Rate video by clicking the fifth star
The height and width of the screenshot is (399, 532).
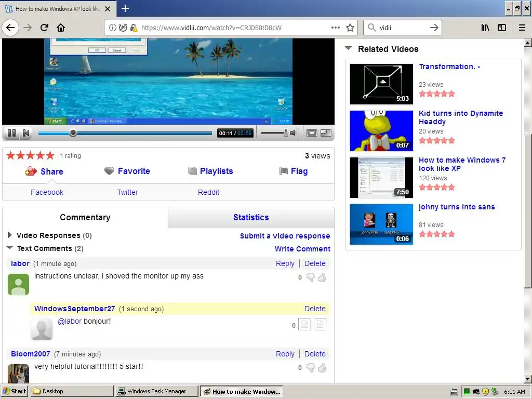pos(50,155)
